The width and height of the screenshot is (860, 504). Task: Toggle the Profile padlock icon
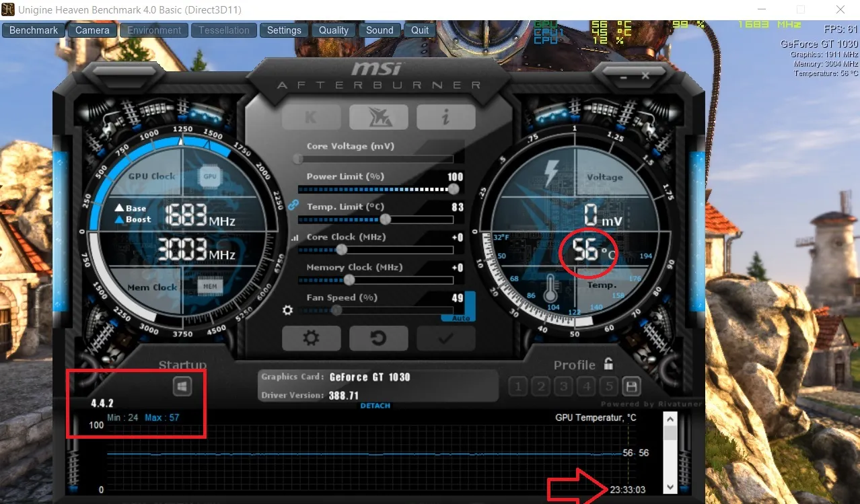pos(608,364)
